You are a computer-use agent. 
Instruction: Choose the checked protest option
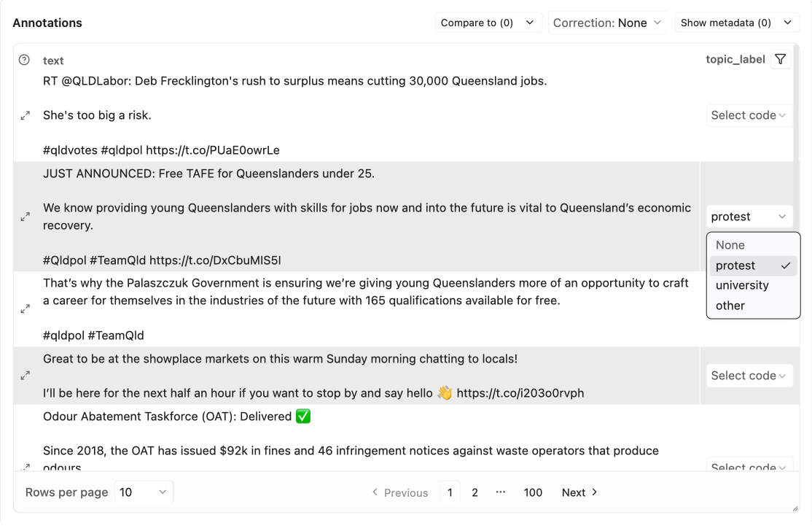[753, 265]
